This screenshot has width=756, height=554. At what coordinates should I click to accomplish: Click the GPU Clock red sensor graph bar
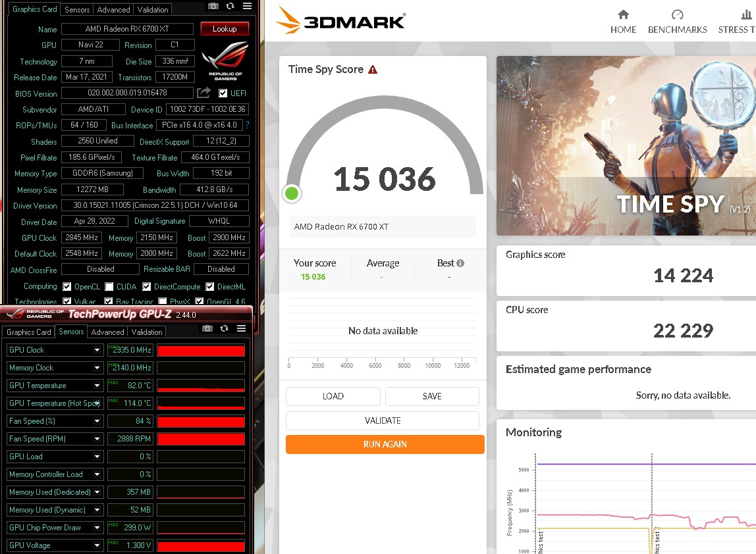[x=201, y=351]
